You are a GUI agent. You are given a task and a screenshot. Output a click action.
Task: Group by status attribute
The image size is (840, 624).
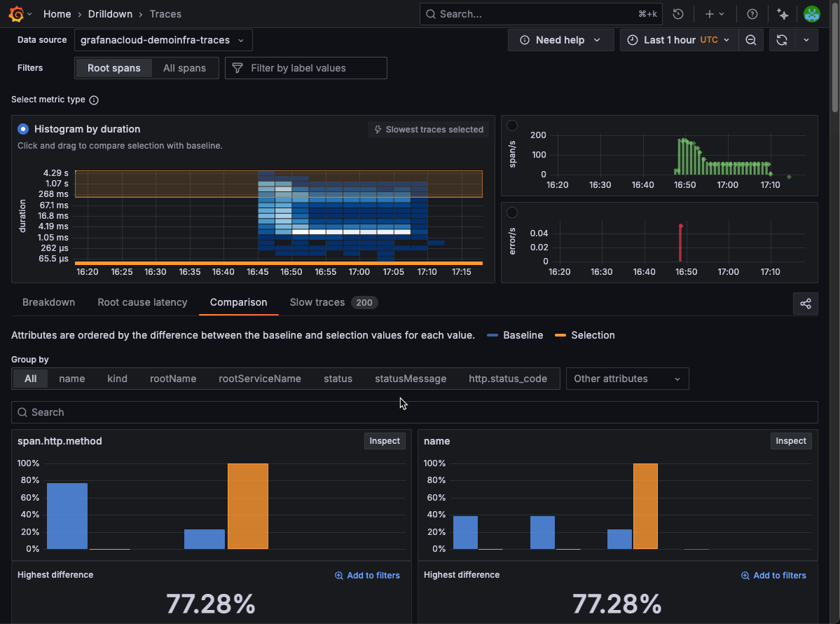coord(338,379)
